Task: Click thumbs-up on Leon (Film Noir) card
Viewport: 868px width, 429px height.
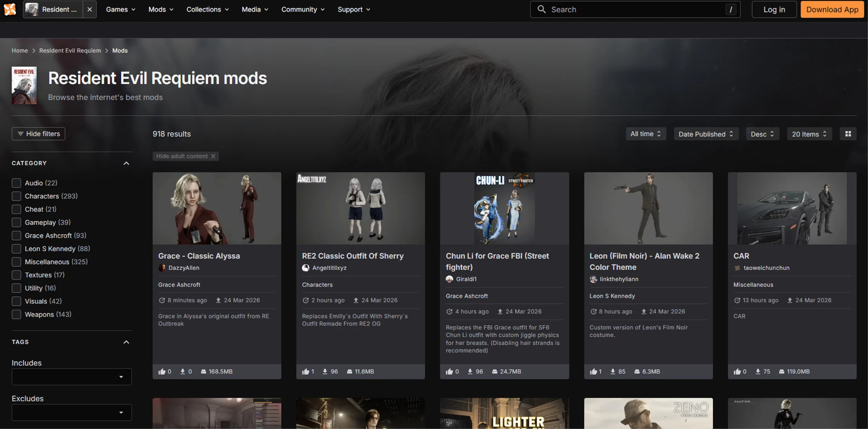Action: 593,371
